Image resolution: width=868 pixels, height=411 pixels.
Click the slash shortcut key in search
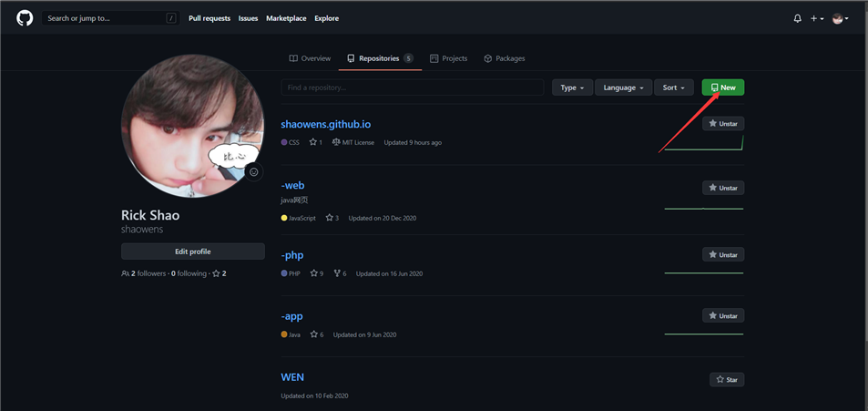(x=170, y=18)
